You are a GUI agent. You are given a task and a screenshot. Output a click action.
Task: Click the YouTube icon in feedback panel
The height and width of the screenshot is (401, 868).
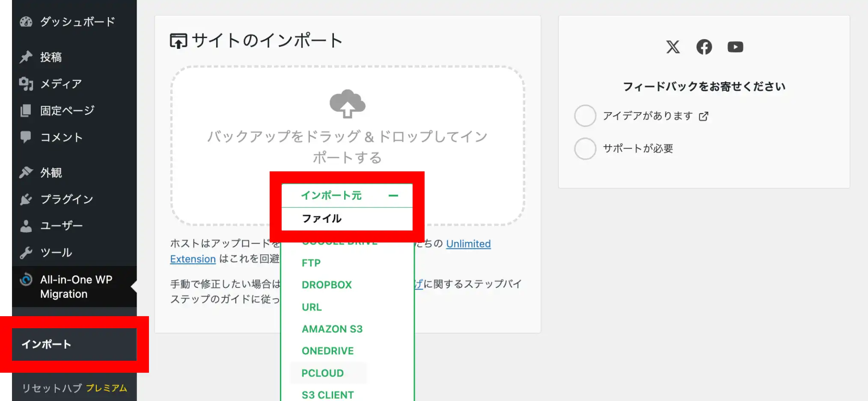pyautogui.click(x=735, y=47)
